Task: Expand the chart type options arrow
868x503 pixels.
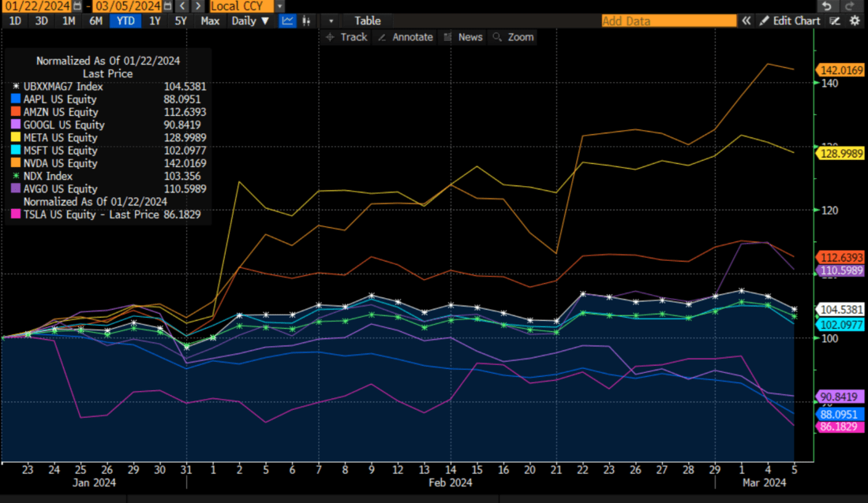Action: 331,20
